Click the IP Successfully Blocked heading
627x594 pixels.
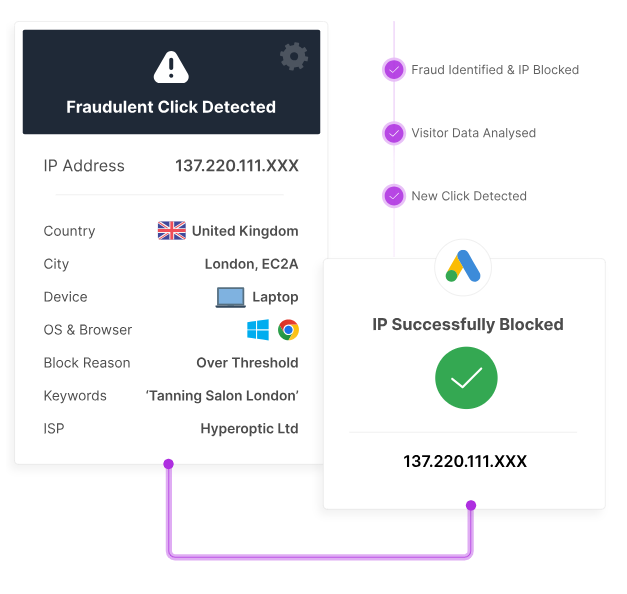[x=468, y=324]
